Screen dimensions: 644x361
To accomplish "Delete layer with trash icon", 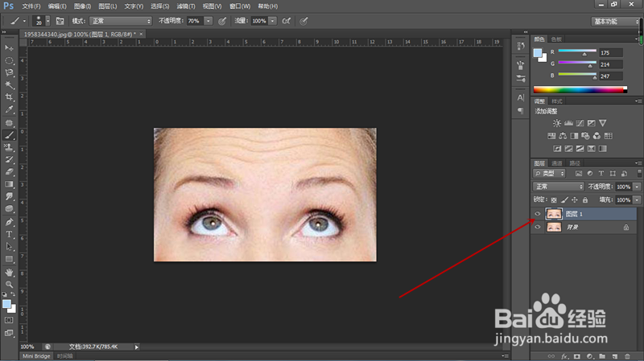I will [x=627, y=356].
